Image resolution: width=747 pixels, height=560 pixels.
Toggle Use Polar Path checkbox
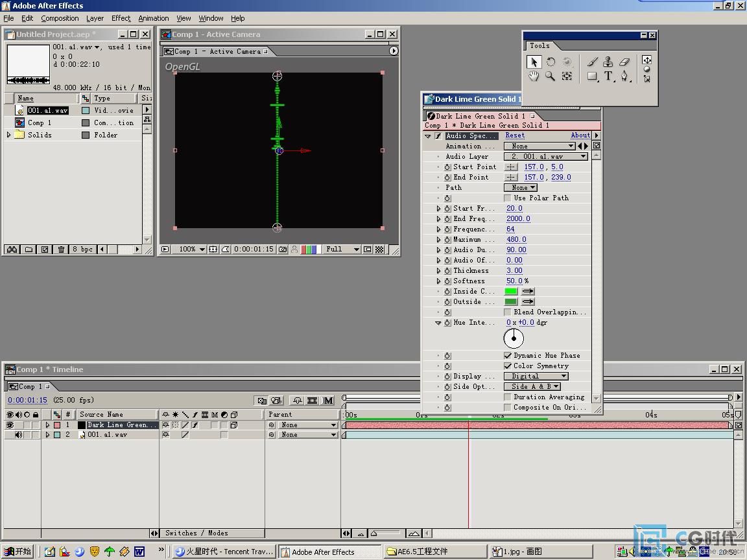click(x=507, y=198)
